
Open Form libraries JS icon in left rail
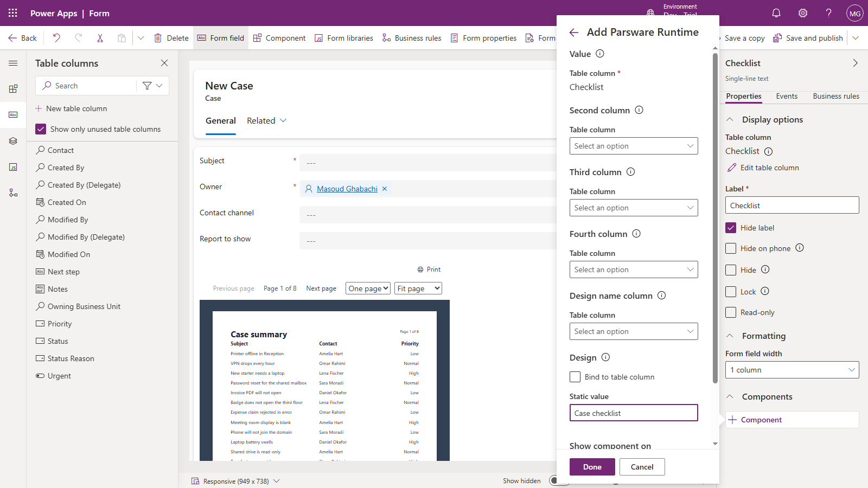(x=13, y=167)
